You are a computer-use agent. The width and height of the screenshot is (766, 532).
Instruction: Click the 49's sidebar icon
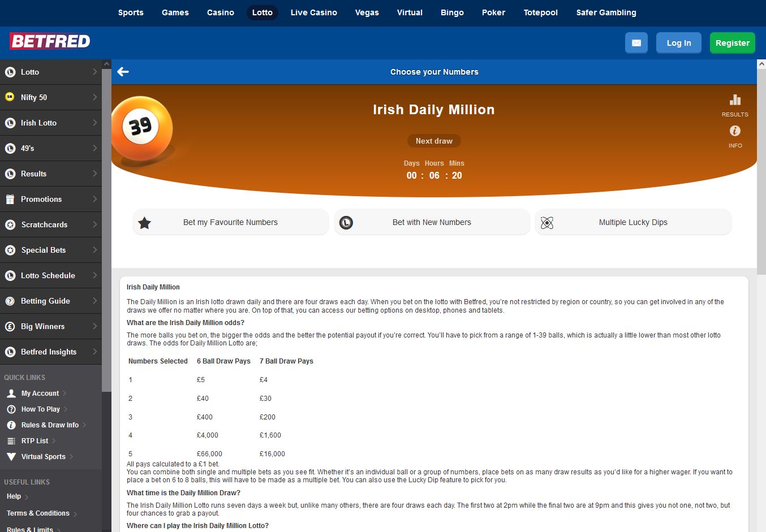[x=10, y=148]
